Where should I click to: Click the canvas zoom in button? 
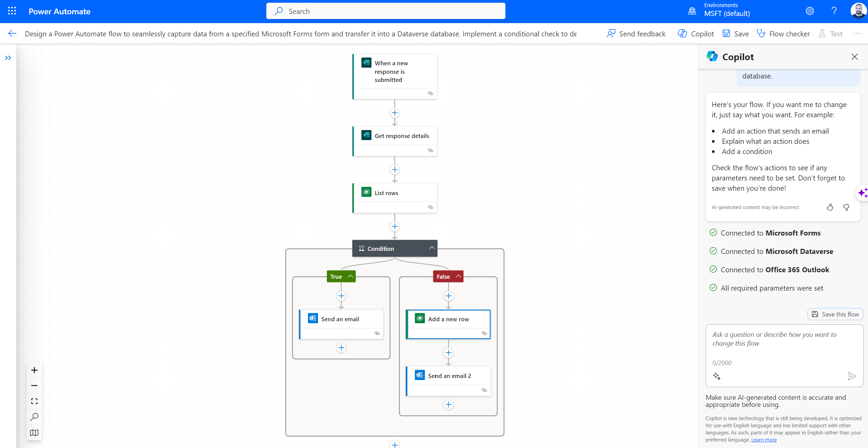coord(34,370)
